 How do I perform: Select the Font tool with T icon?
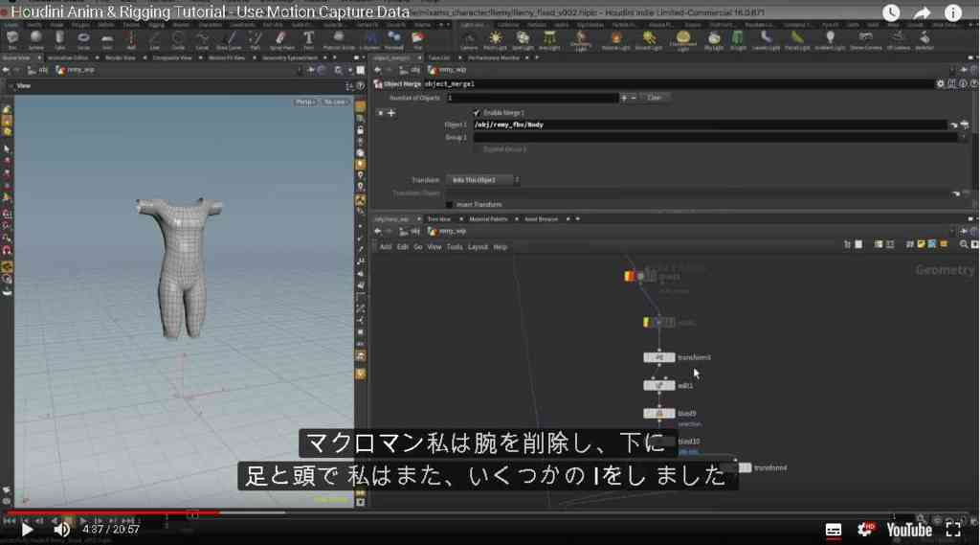[308, 40]
